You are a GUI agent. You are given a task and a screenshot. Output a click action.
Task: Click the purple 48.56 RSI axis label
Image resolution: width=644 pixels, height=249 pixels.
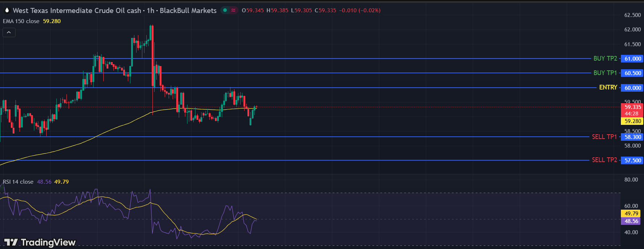click(631, 221)
